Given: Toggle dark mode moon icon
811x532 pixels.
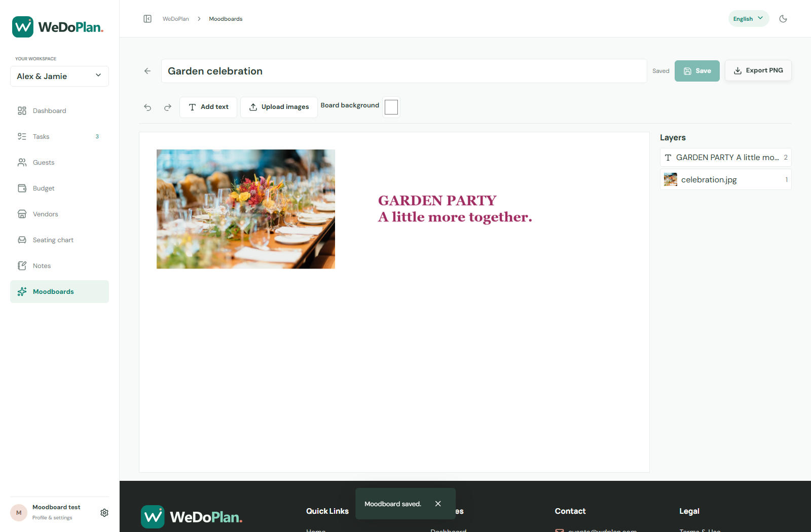Looking at the screenshot, I should tap(783, 19).
